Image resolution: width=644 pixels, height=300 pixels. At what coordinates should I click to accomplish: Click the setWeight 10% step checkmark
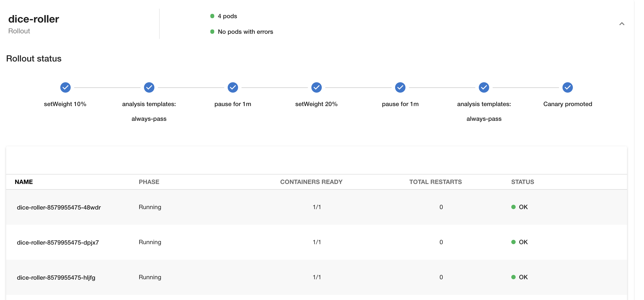pyautogui.click(x=65, y=87)
